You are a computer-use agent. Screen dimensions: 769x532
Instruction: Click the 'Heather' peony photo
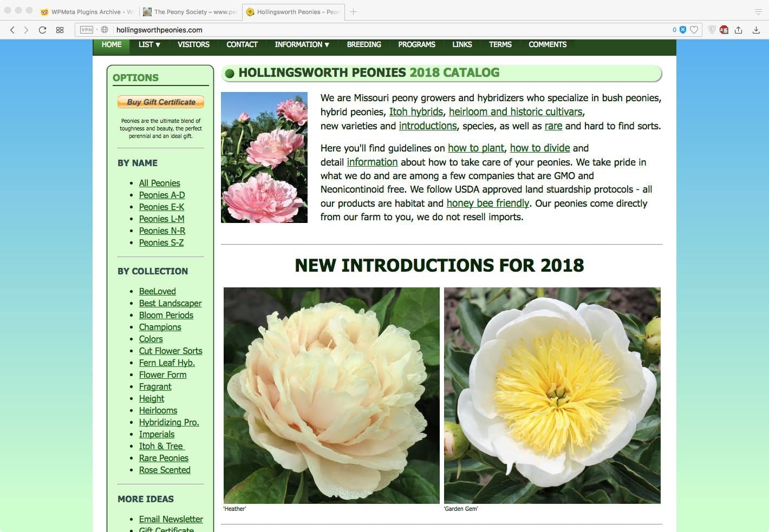[x=331, y=395]
